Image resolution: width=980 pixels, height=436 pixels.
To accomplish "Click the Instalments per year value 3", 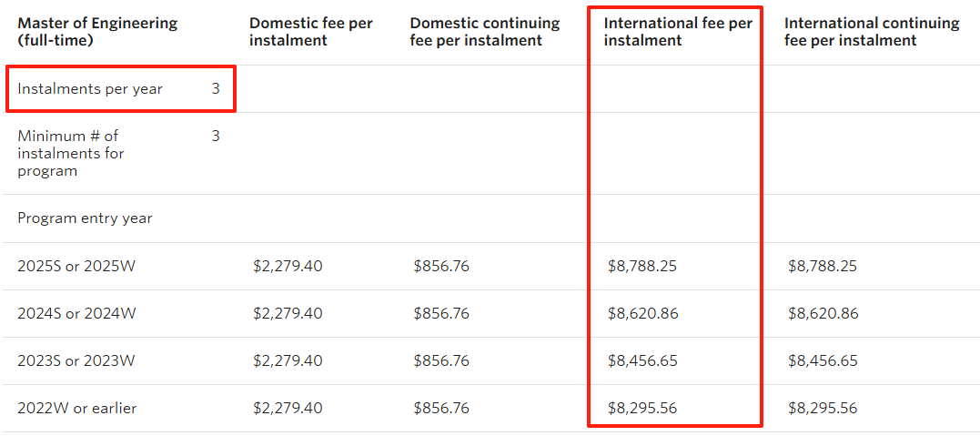I will point(216,89).
